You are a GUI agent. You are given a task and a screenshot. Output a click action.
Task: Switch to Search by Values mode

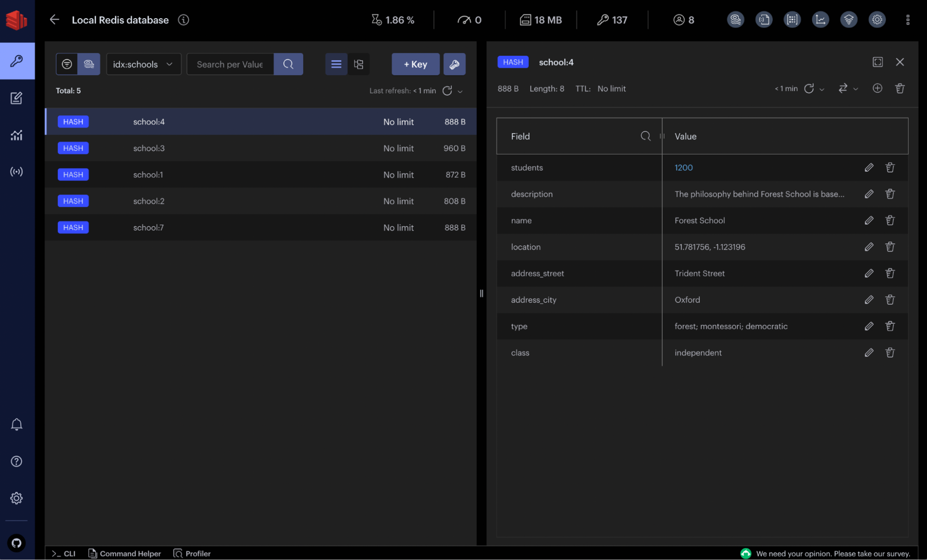point(89,64)
